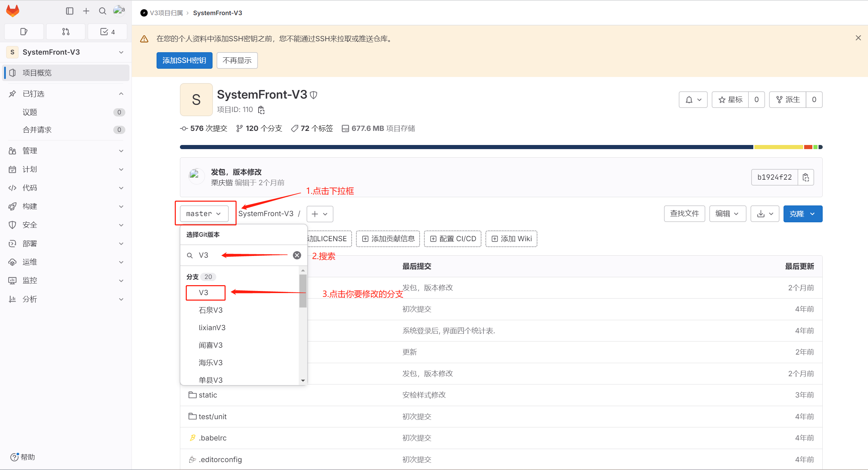
Task: Select the 海乐V3 branch
Action: (240, 363)
